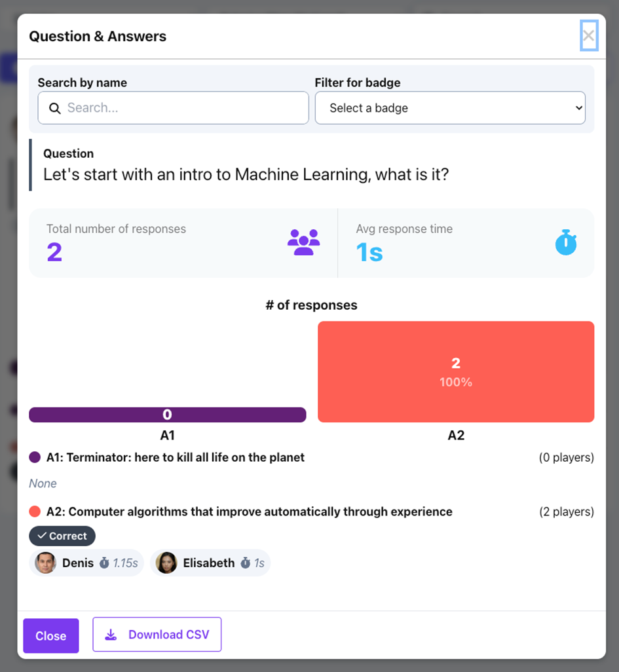This screenshot has height=672, width=619.
Task: Click the blue stopwatch average time icon
Action: (565, 242)
